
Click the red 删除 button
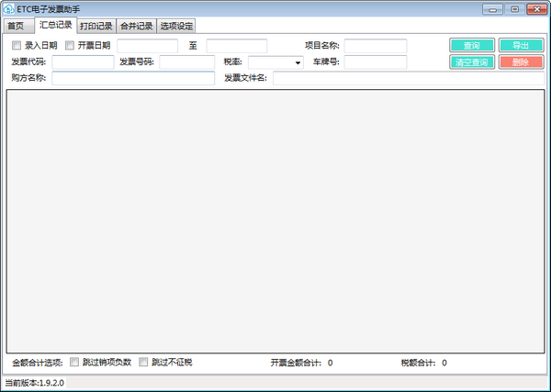[521, 62]
